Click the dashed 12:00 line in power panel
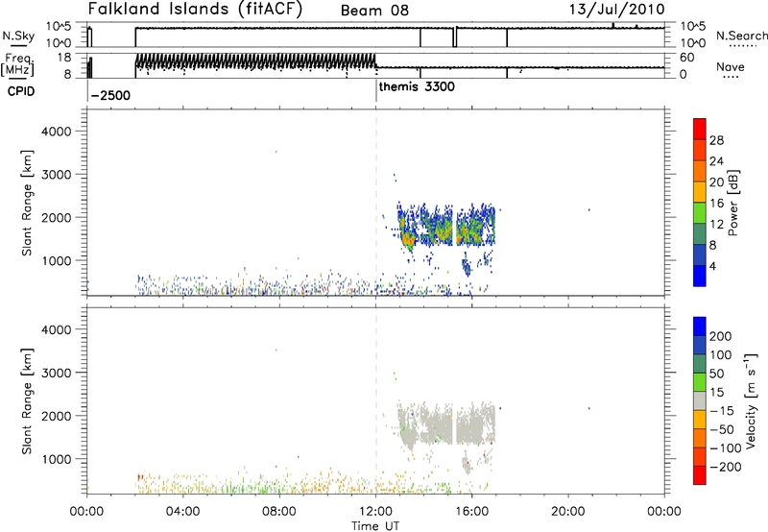The height and width of the screenshot is (532, 768). [376, 203]
